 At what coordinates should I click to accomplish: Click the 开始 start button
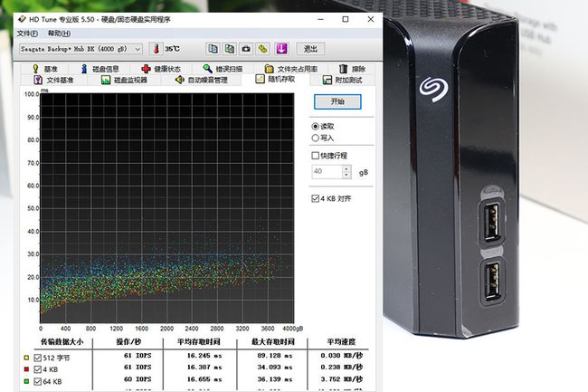pyautogui.click(x=337, y=101)
